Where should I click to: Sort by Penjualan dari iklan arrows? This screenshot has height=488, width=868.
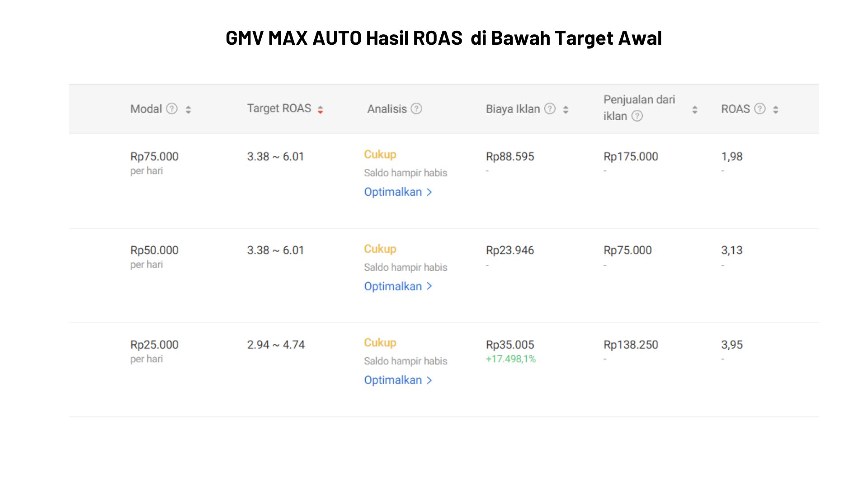click(695, 109)
